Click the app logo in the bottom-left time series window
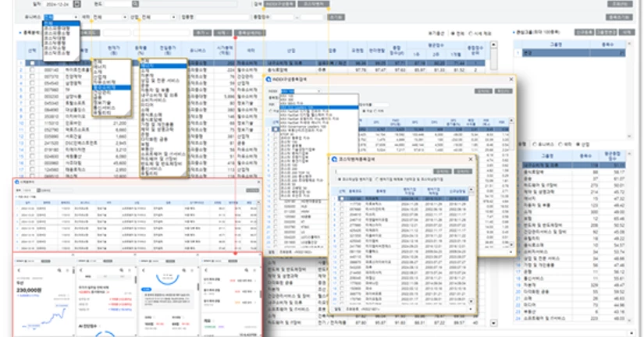The height and width of the screenshot is (337, 644). pyautogui.click(x=17, y=182)
